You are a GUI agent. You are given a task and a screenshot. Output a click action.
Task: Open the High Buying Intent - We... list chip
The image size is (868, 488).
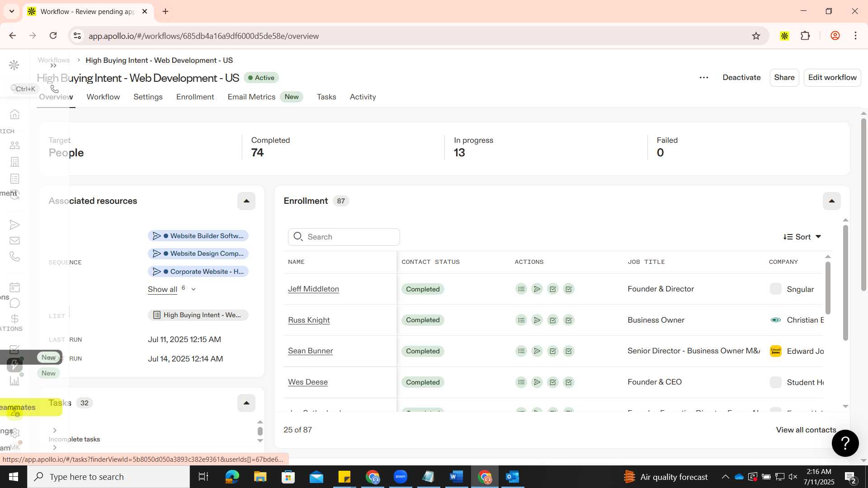click(198, 315)
